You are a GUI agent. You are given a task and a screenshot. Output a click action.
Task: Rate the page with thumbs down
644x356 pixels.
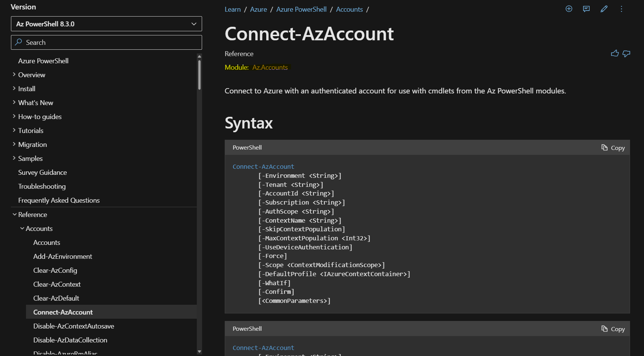coord(626,53)
